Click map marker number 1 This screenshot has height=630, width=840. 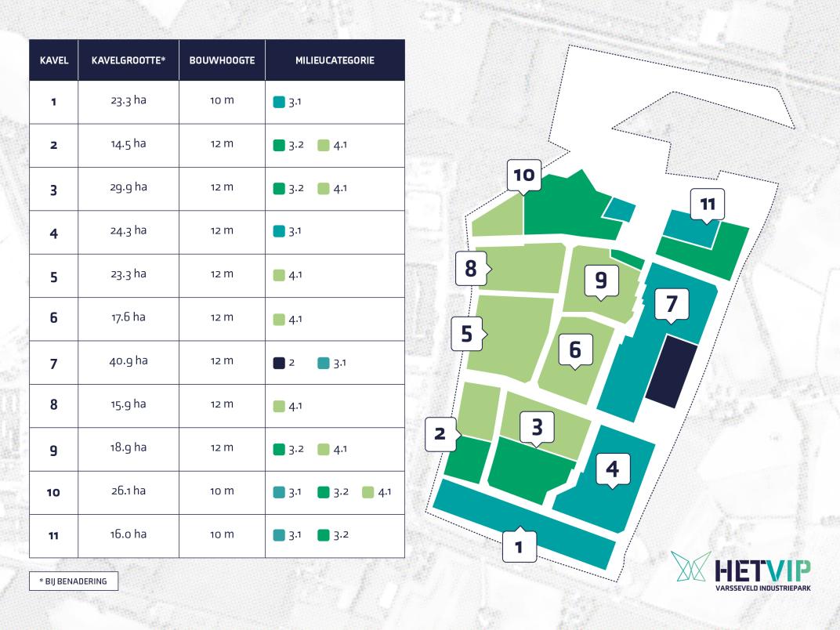click(x=518, y=545)
